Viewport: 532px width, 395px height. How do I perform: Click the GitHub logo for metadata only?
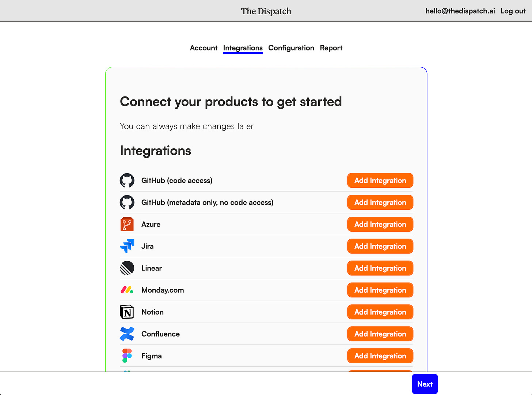(127, 202)
